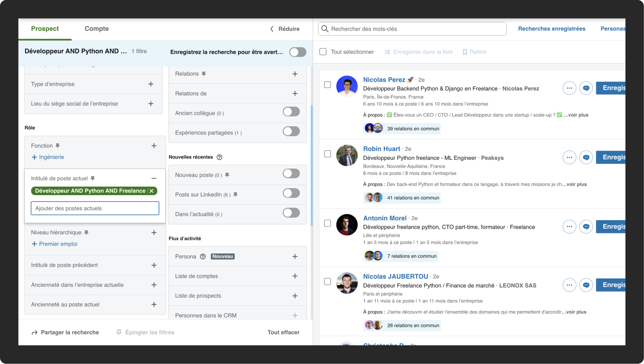Image resolution: width=644 pixels, height=364 pixels.
Task: Enable the Dans l'actualité toggle
Action: [291, 213]
